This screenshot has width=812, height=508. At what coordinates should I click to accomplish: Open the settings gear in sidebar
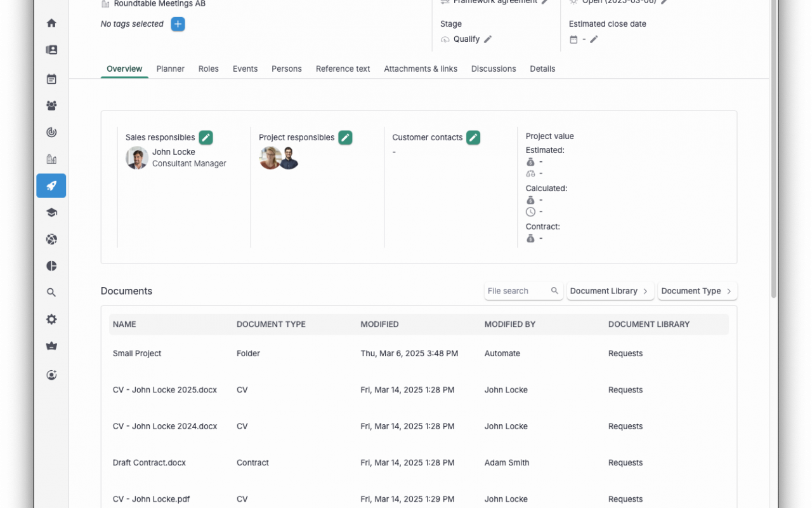[x=51, y=319]
